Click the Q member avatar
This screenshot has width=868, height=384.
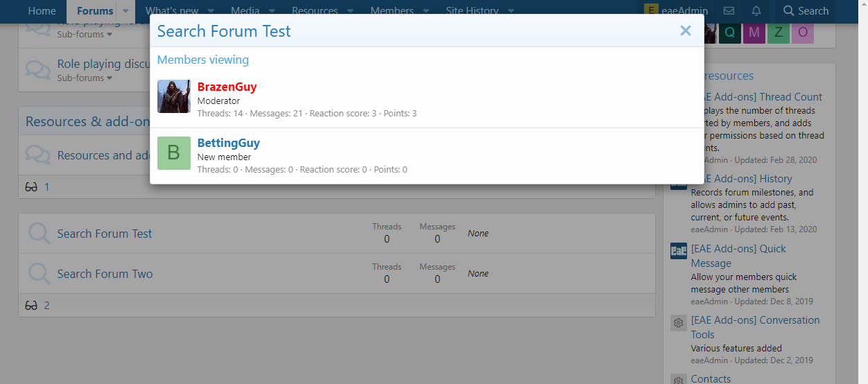(x=730, y=33)
